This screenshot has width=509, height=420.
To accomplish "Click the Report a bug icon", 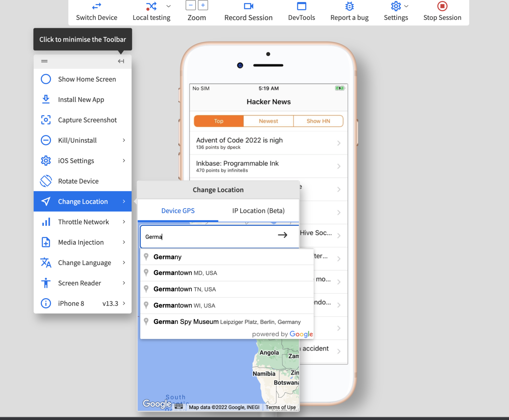I will [349, 6].
